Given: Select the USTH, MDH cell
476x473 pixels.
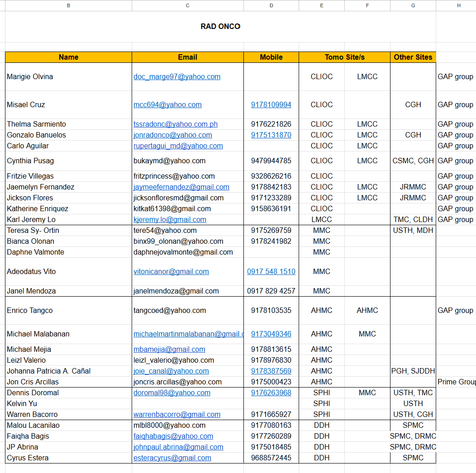Looking at the screenshot, I should 413,230.
